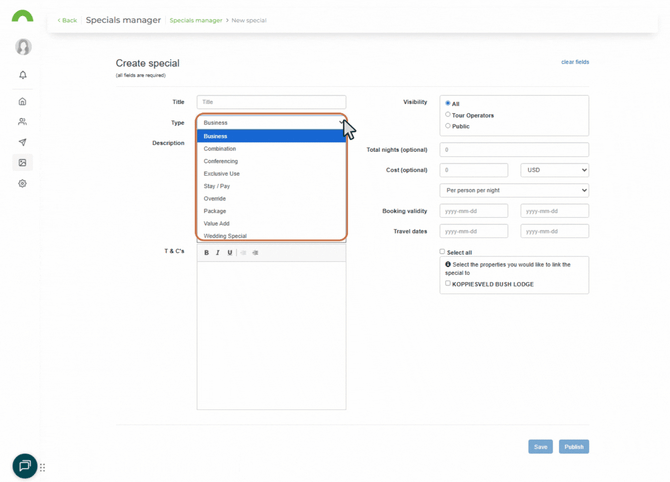This screenshot has width=670, height=482.
Task: Choose Conferencing from the Type list
Action: click(x=221, y=161)
